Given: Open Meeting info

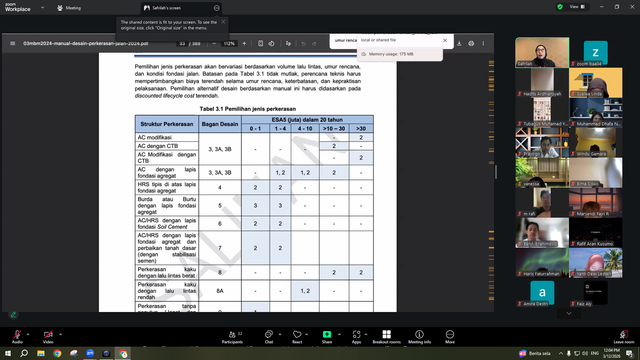Looking at the screenshot, I should [x=419, y=337].
